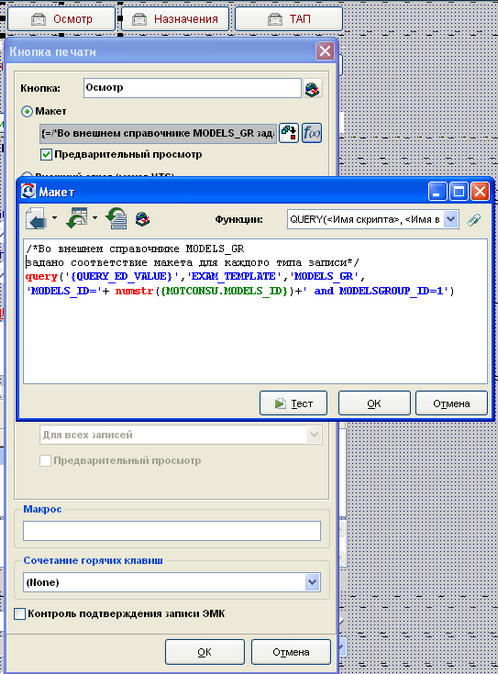Minimize the Макет window
This screenshot has height=674, width=498.
tap(437, 191)
